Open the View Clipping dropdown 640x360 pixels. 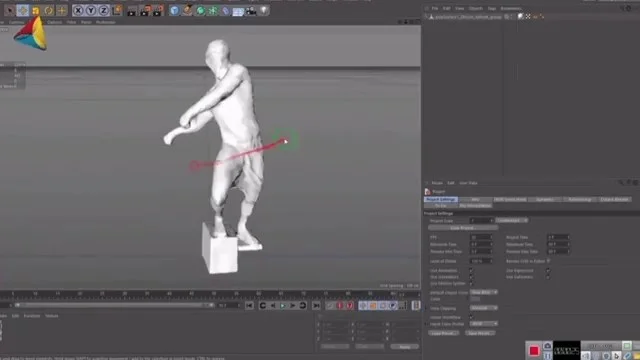(484, 308)
